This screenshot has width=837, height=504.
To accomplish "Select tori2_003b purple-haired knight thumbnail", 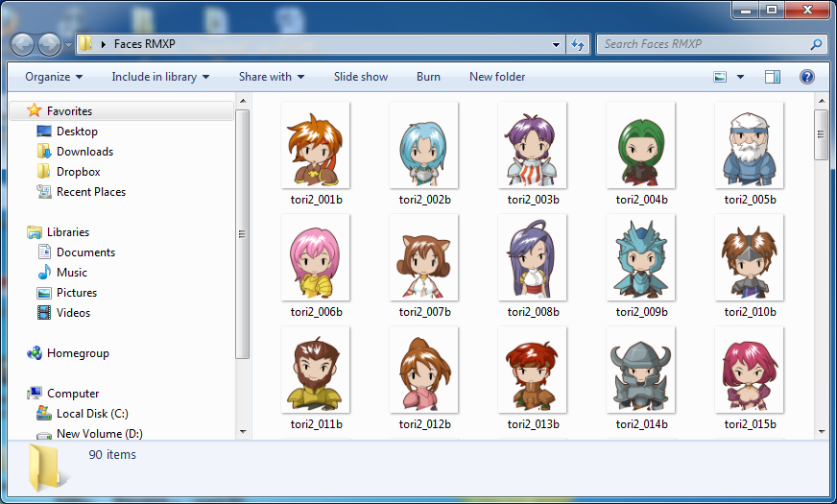I will (532, 145).
